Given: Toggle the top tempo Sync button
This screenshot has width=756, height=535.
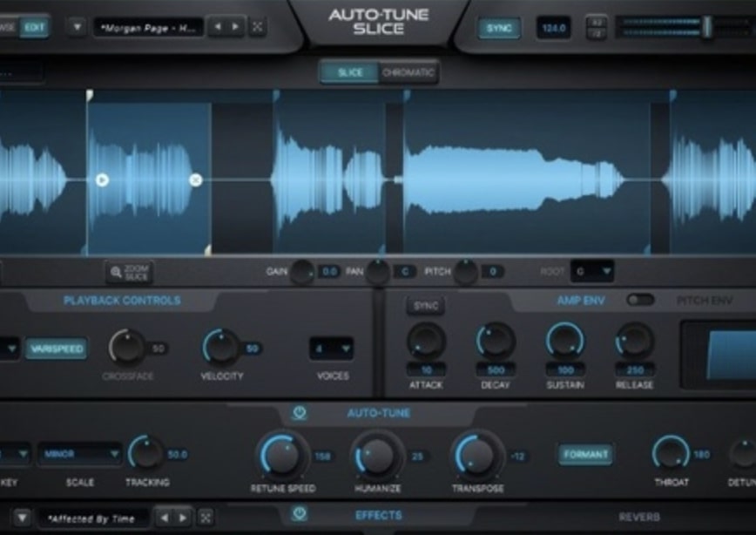Looking at the screenshot, I should click(x=499, y=28).
